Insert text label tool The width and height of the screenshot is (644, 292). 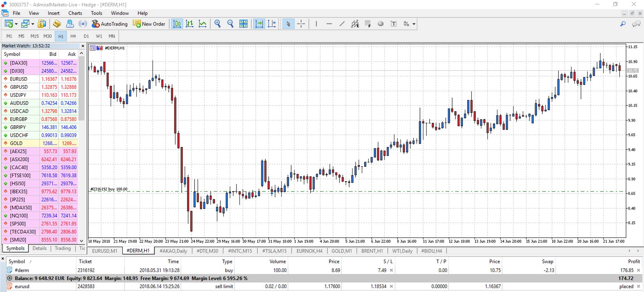(x=393, y=24)
